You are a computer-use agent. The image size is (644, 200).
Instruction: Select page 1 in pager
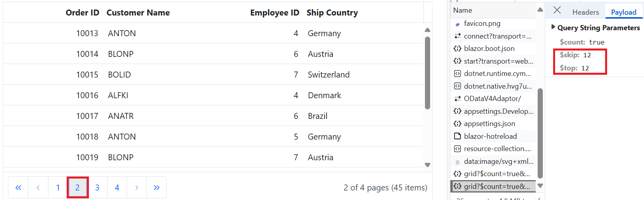click(x=58, y=188)
